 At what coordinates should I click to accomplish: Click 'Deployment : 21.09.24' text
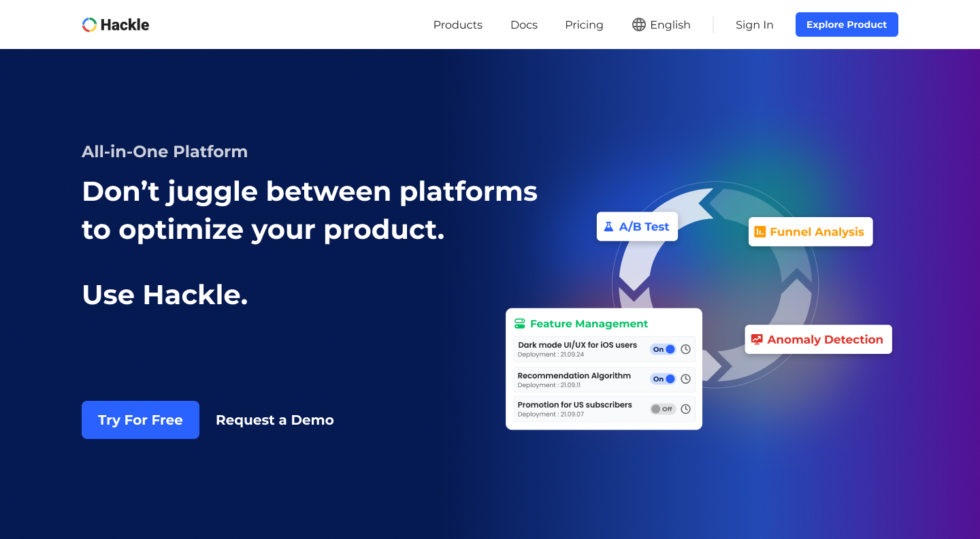[x=551, y=355]
